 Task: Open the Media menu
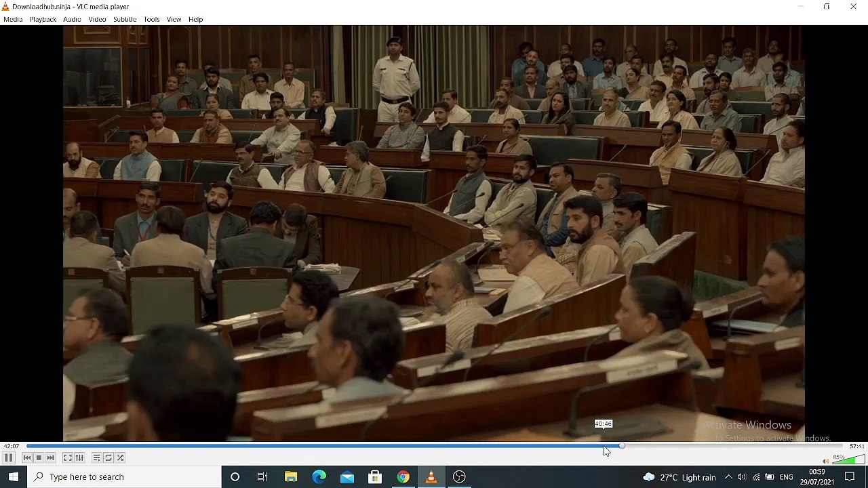click(13, 20)
